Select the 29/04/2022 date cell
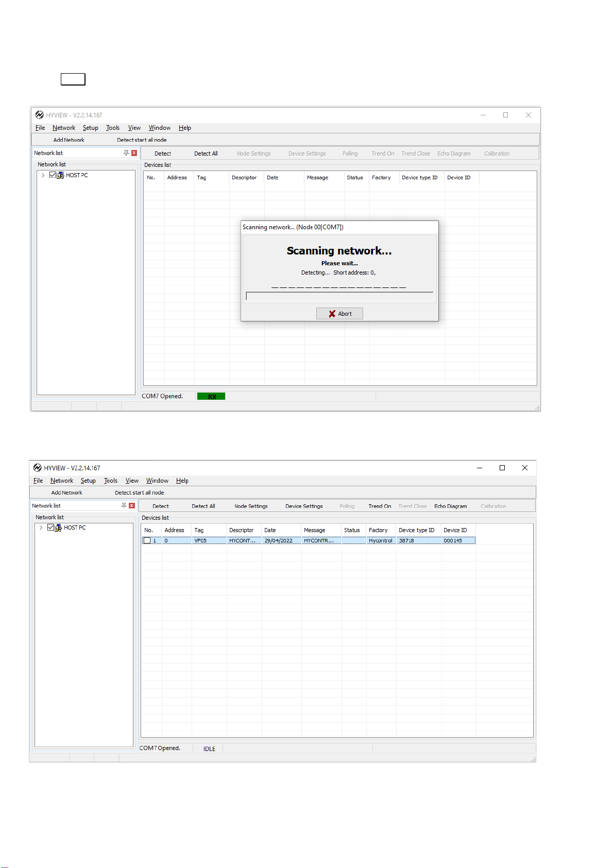Viewport: 614px width, 868px height. point(282,540)
